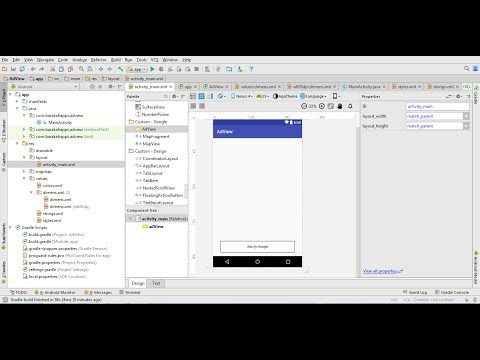Click the Scroll from source target icon

(92, 87)
